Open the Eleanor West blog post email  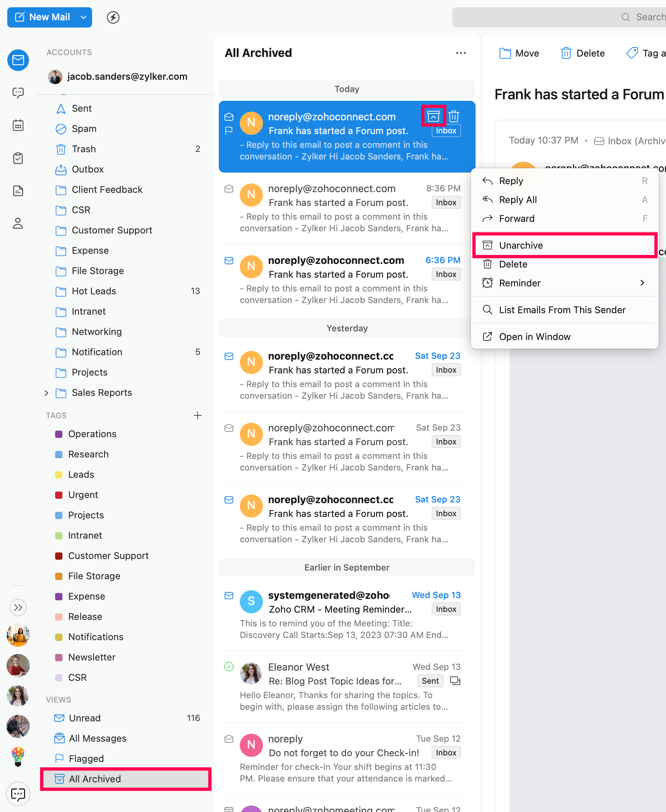347,686
